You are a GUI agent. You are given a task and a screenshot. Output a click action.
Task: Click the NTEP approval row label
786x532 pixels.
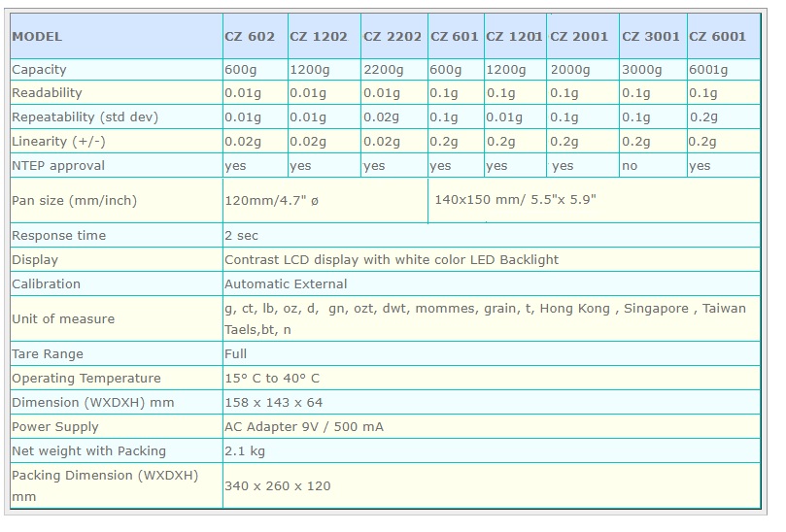tap(58, 166)
